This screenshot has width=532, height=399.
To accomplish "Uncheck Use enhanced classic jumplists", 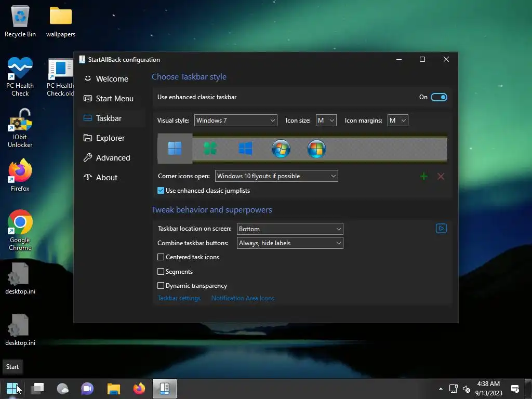I will [161, 191].
